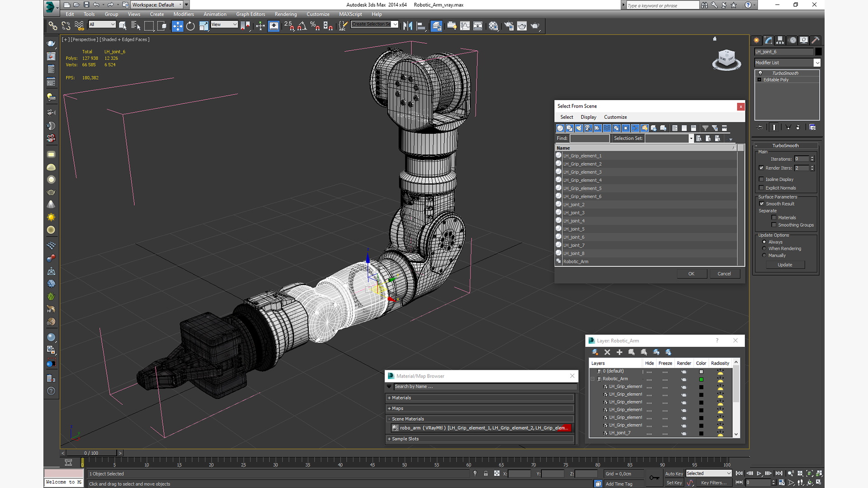
Task: Open Select by Name in main toolbar
Action: [x=136, y=26]
